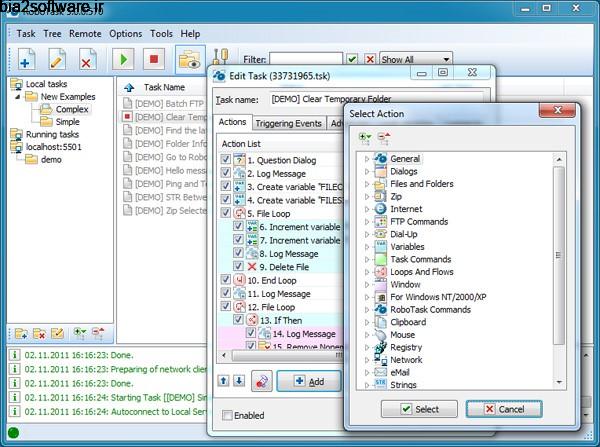Toggle checkbox for '9. Delete File' action
Screen dimensions: 600x447
[238, 267]
